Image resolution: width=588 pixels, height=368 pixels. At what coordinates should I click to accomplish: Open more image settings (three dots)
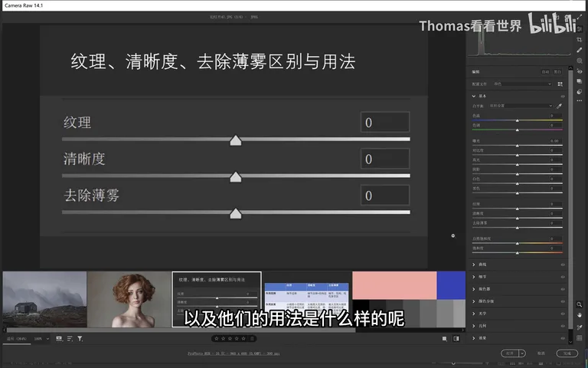click(580, 100)
